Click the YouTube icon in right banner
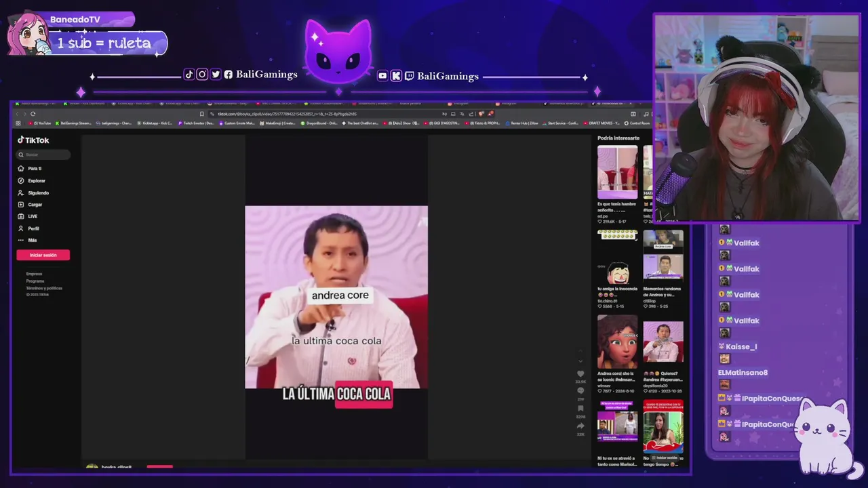The width and height of the screenshot is (868, 488). [382, 76]
